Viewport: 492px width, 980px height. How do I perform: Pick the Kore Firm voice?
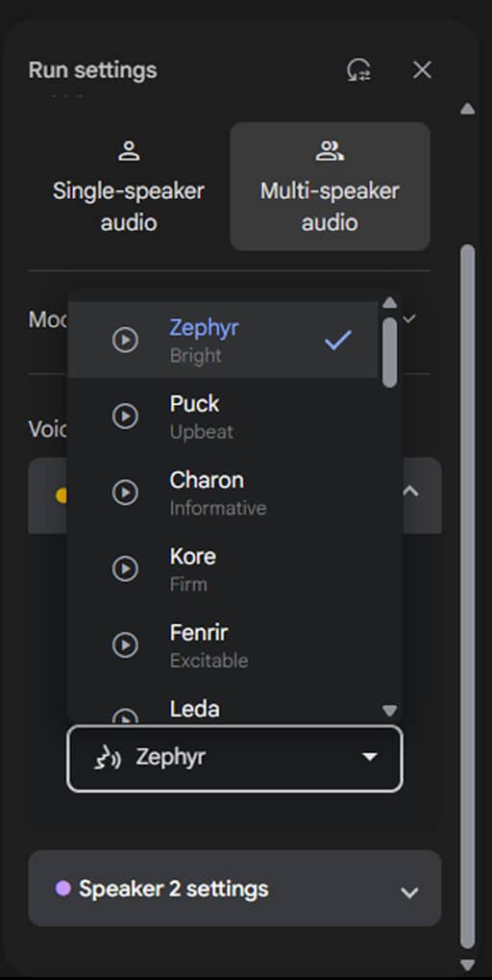point(223,568)
